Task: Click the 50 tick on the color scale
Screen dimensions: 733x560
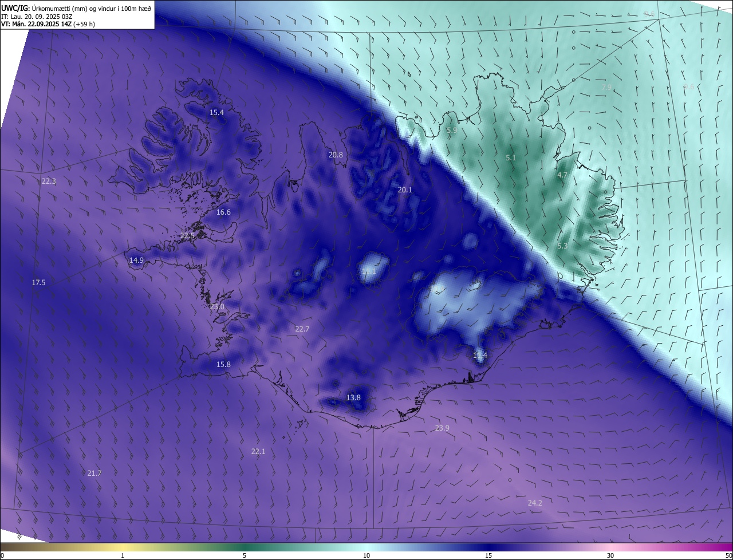Action: [728, 555]
